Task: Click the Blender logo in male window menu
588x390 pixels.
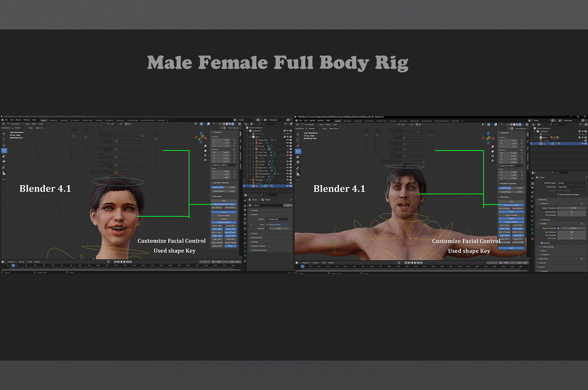Action: click(297, 121)
